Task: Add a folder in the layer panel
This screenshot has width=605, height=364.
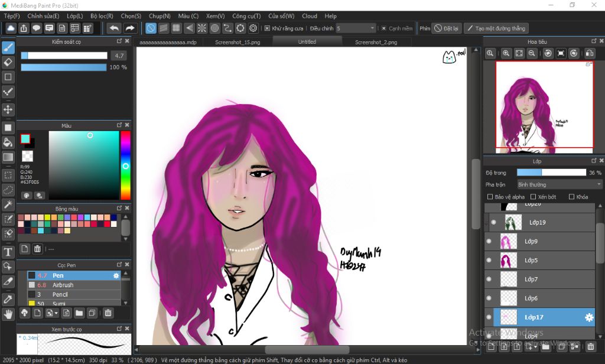Action: click(x=545, y=347)
